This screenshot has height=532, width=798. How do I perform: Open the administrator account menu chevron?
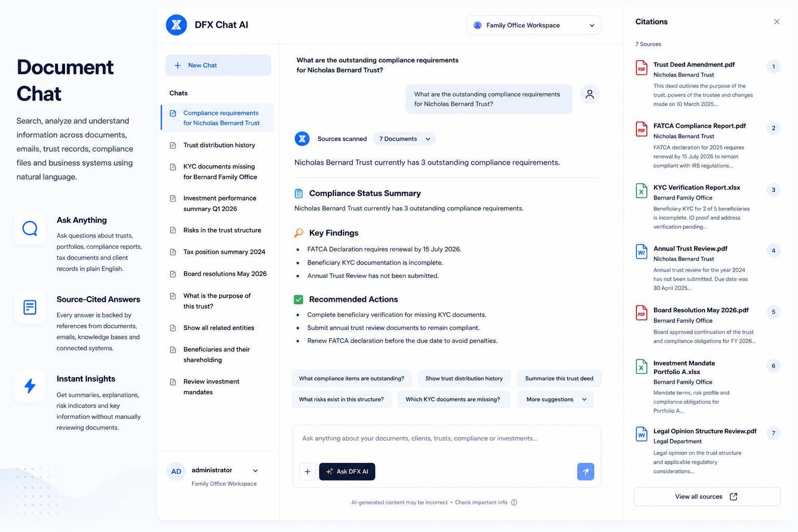coord(255,471)
